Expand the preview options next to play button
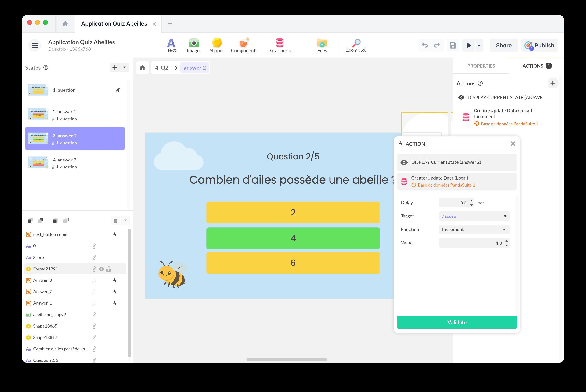 (479, 45)
